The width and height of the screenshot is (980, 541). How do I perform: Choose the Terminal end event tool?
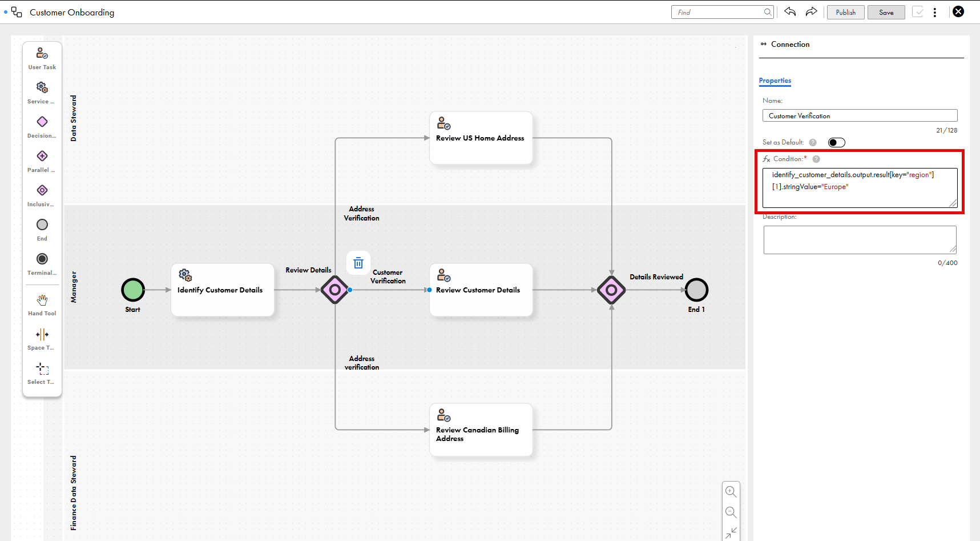tap(42, 264)
